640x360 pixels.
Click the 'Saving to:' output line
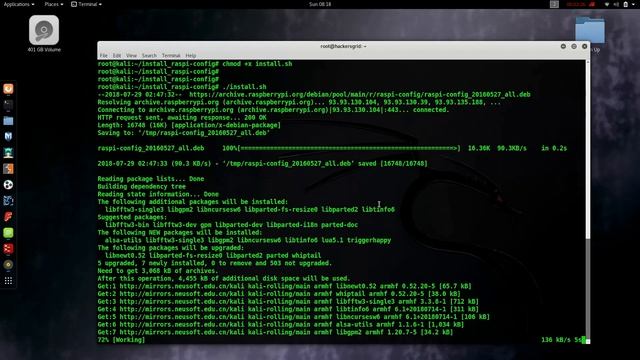[x=184, y=133]
